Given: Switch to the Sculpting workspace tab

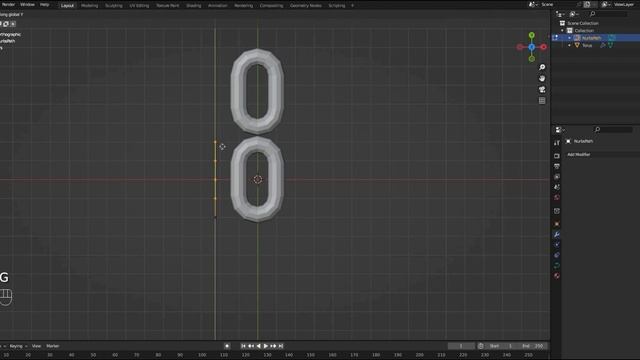Looking at the screenshot, I should click(x=114, y=6).
